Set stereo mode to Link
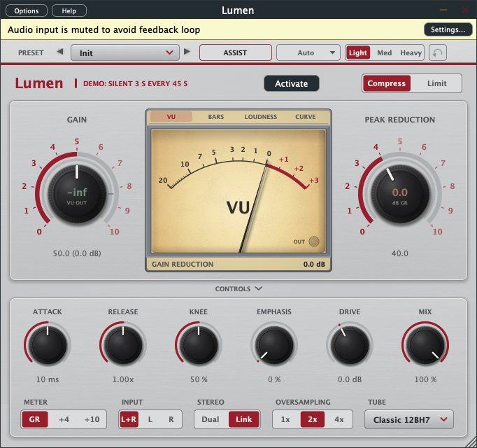Image resolution: width=477 pixels, height=448 pixels. (244, 419)
